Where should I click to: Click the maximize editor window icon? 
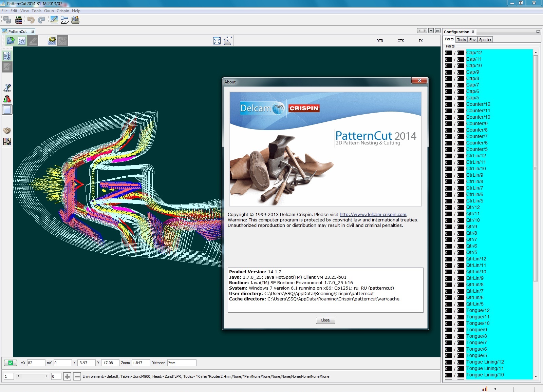click(438, 31)
